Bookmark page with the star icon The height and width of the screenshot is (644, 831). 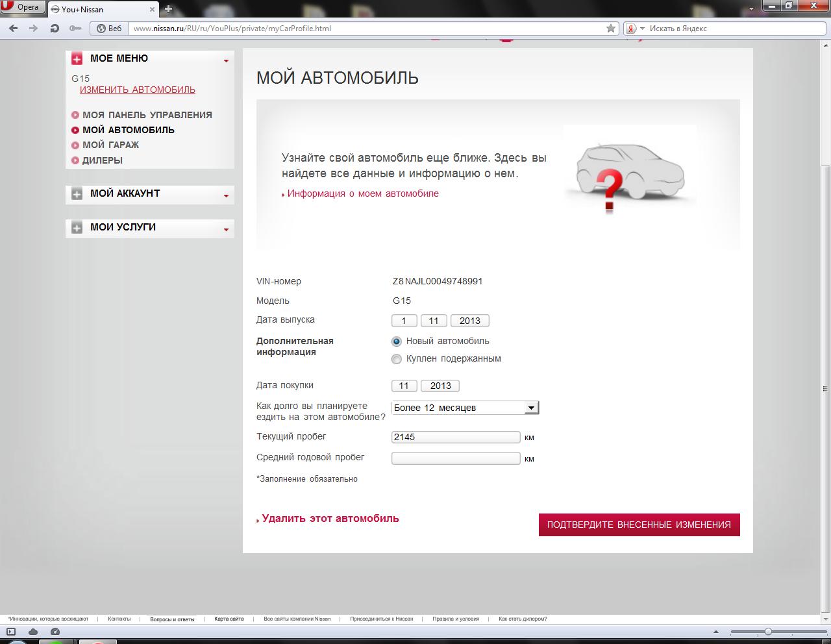point(610,29)
